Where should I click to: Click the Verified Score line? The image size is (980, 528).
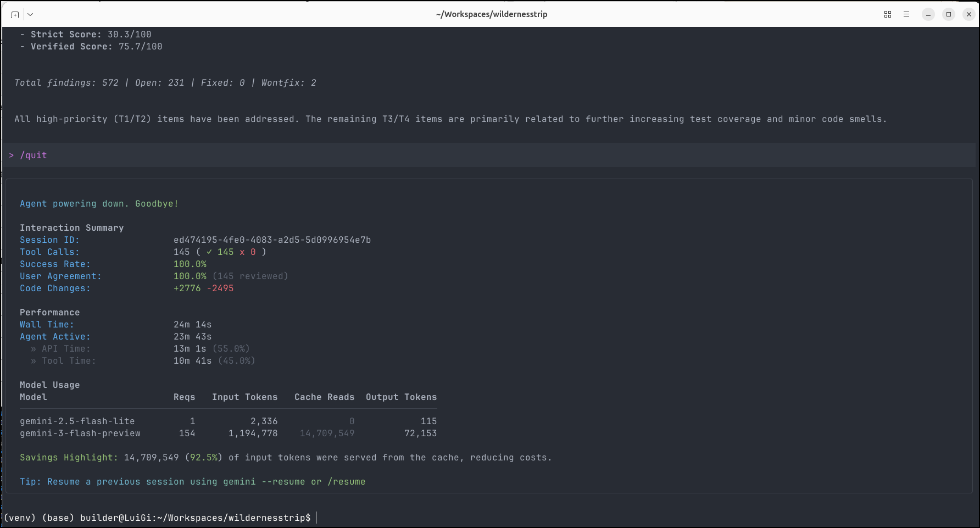tap(96, 47)
